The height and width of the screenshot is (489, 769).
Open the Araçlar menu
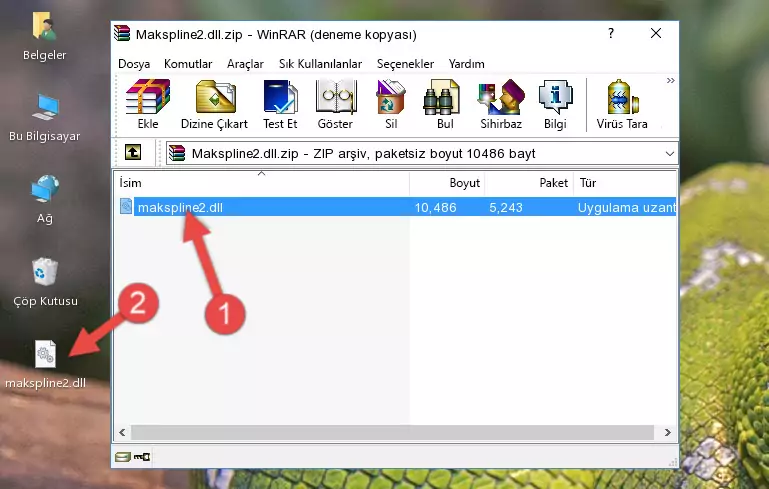coord(245,64)
